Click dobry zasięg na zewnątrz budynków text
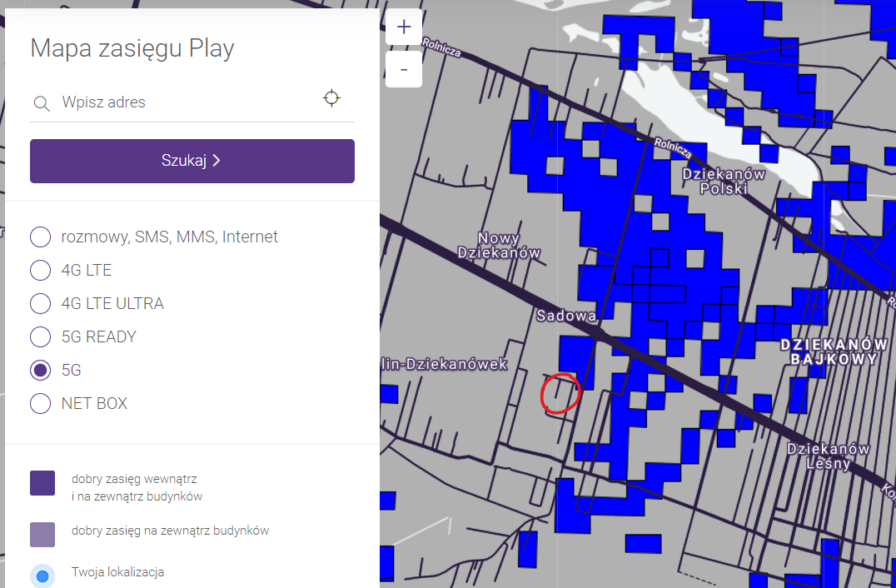896x588 pixels. click(170, 531)
